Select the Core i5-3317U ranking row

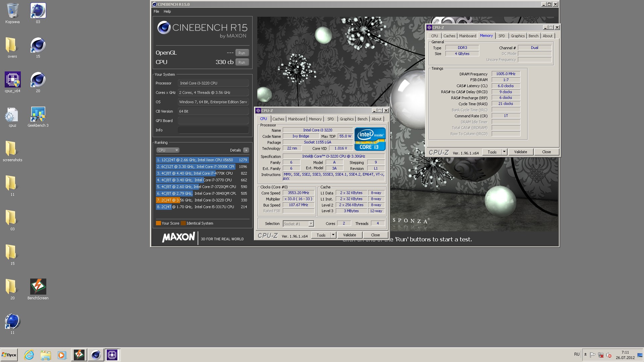pos(202,207)
